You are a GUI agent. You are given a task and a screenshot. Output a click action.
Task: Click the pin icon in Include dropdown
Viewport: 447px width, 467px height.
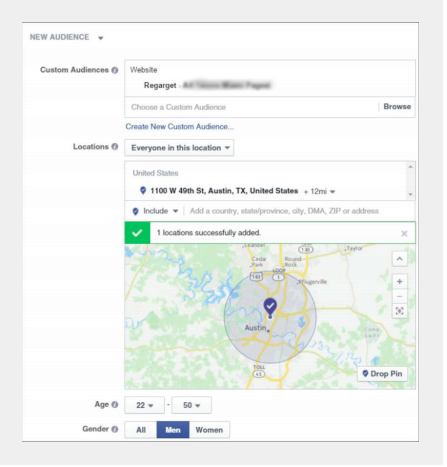pyautogui.click(x=135, y=211)
